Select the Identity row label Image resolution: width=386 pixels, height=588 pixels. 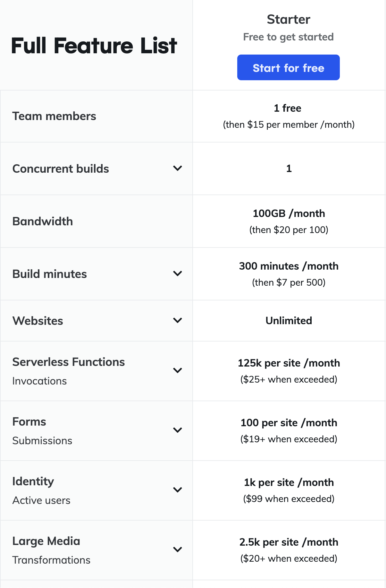pos(33,481)
